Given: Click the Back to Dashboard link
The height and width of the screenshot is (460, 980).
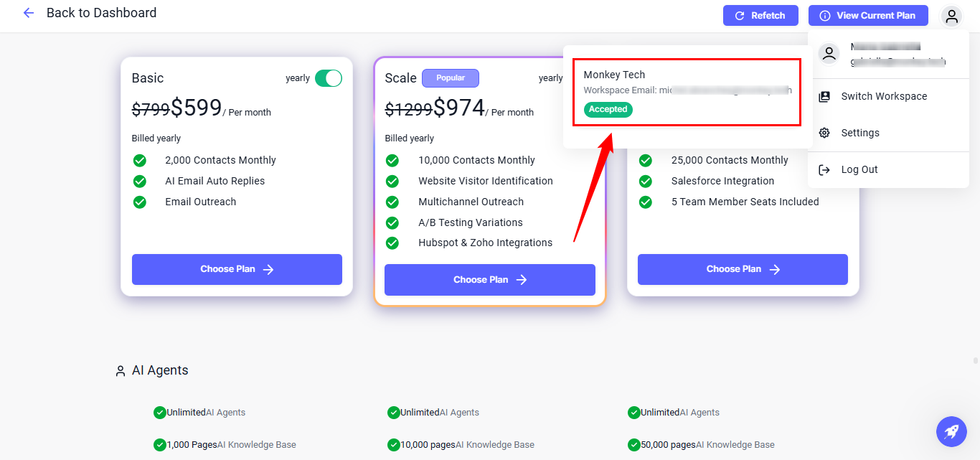Looking at the screenshot, I should [101, 13].
